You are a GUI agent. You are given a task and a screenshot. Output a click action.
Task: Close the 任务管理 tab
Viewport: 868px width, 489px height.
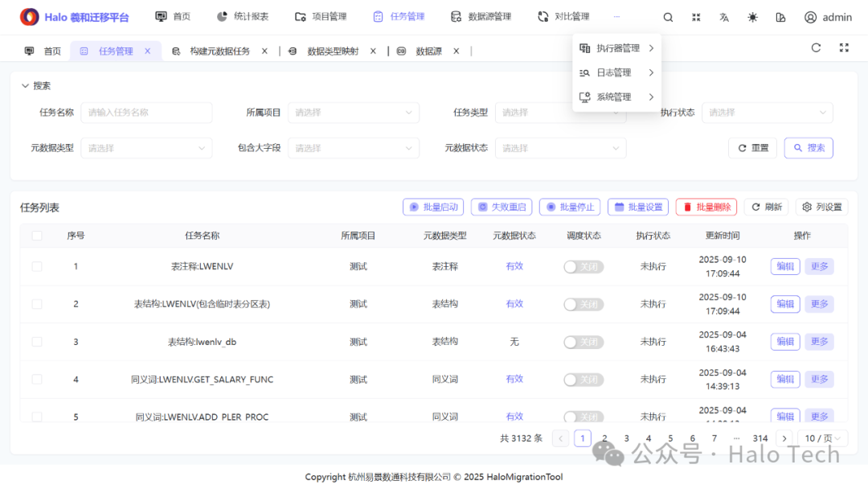tap(148, 51)
